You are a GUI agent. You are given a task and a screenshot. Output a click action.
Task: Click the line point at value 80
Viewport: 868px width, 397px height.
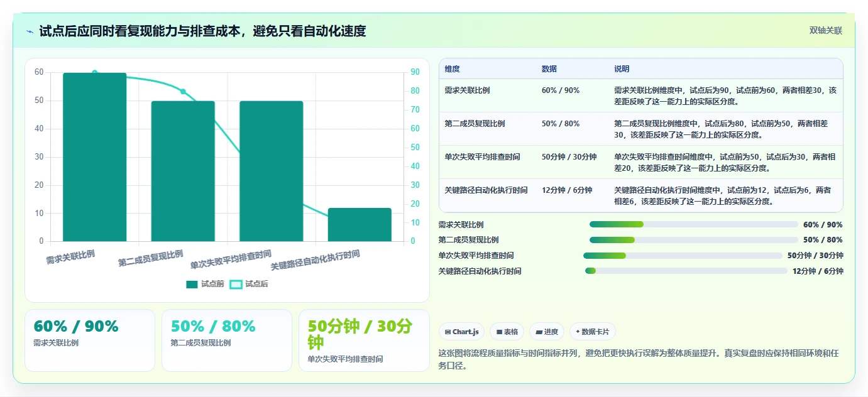click(183, 92)
